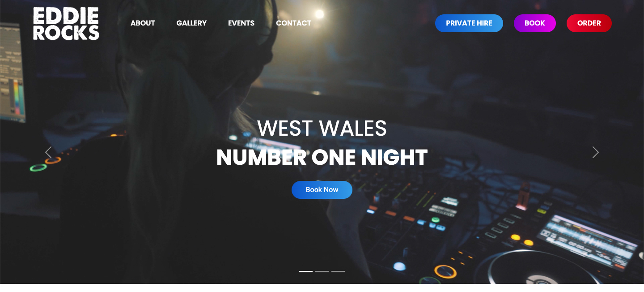
Task: Click the green glowing ring on the left
Action: (38, 167)
